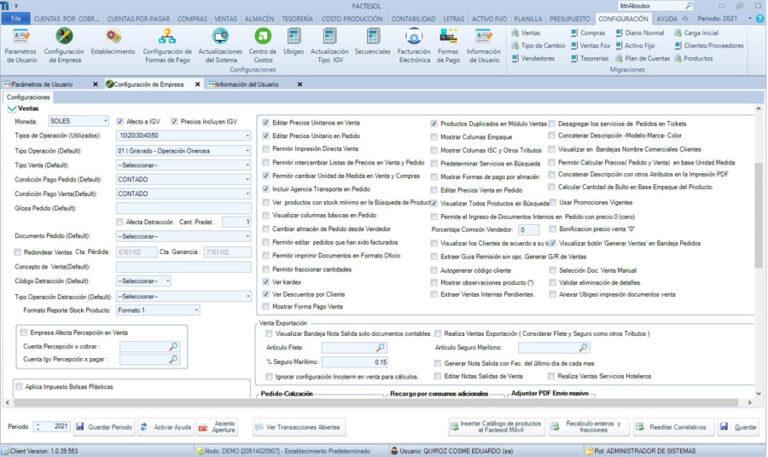Click Guardar Periodo button

tap(104, 427)
